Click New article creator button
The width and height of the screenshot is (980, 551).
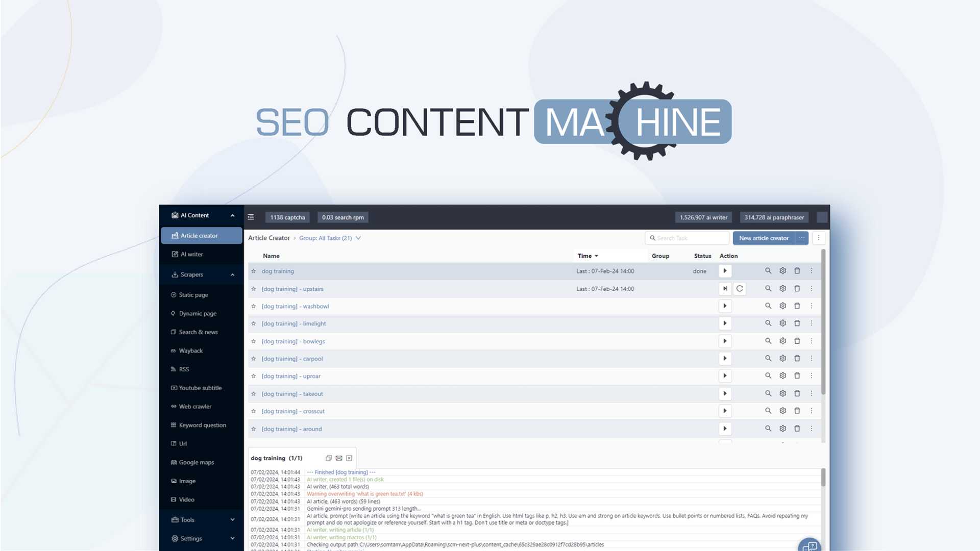764,238
